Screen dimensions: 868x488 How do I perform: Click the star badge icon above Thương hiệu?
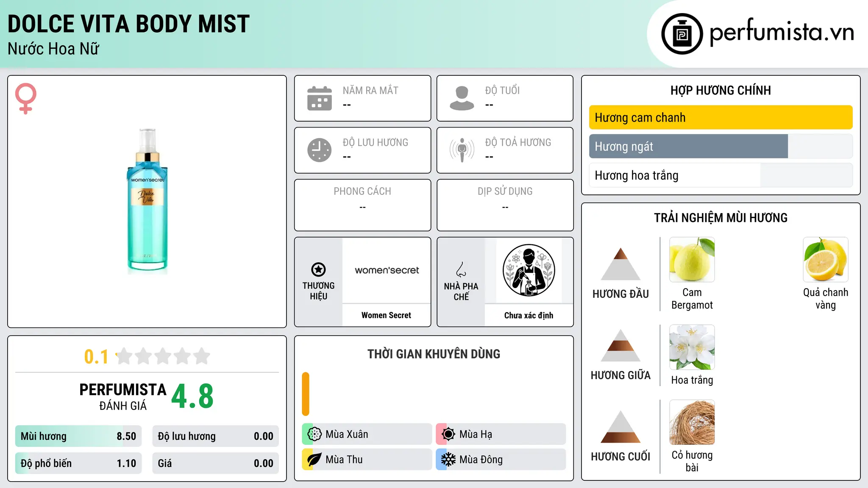318,269
